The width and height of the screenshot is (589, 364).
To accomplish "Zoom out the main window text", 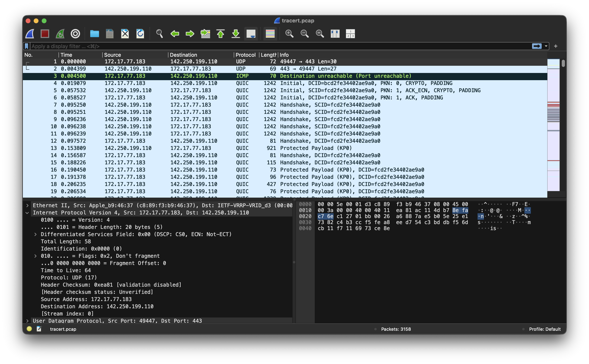I will (305, 34).
